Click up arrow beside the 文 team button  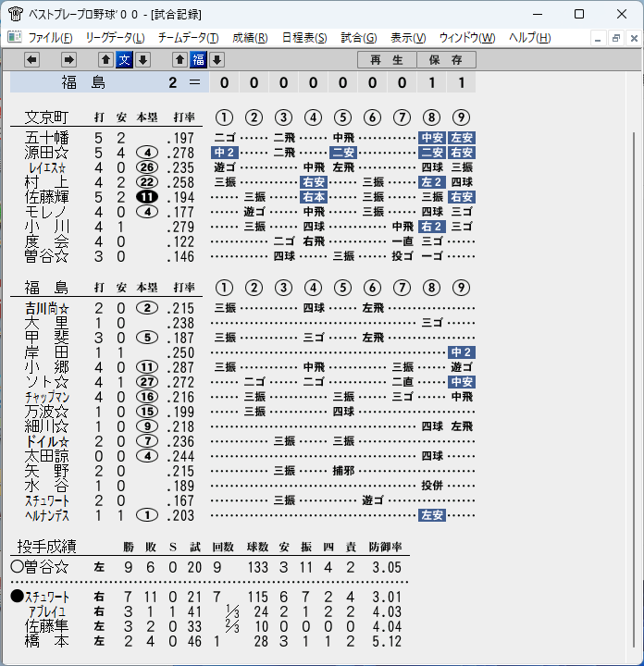105,60
